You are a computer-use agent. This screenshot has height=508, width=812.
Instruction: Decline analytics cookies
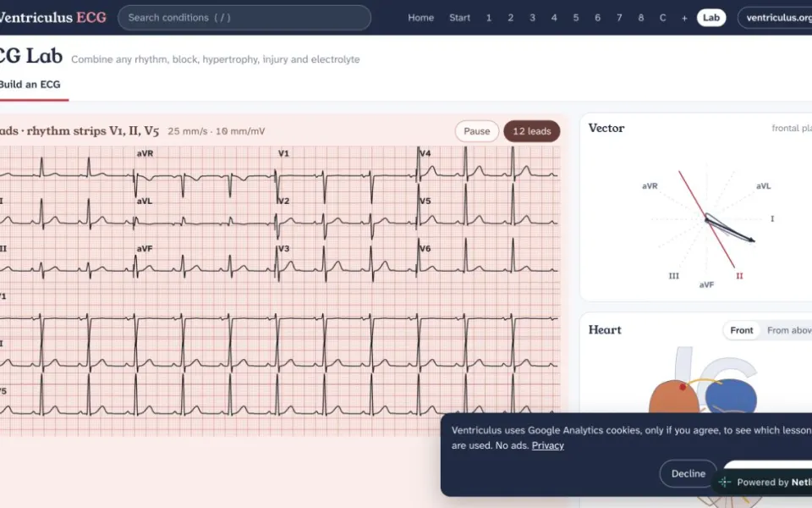689,473
